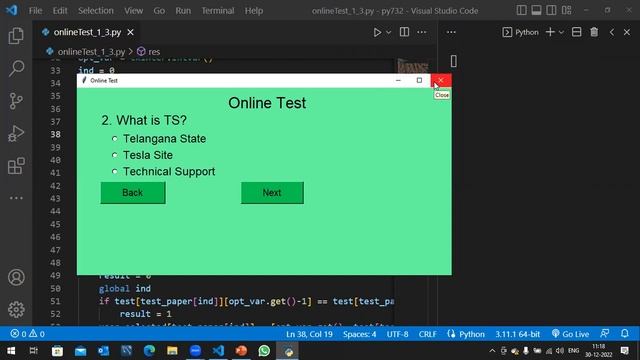Open Customize Layout icon
Image resolution: width=640 pixels, height=360 pixels.
[567, 10]
